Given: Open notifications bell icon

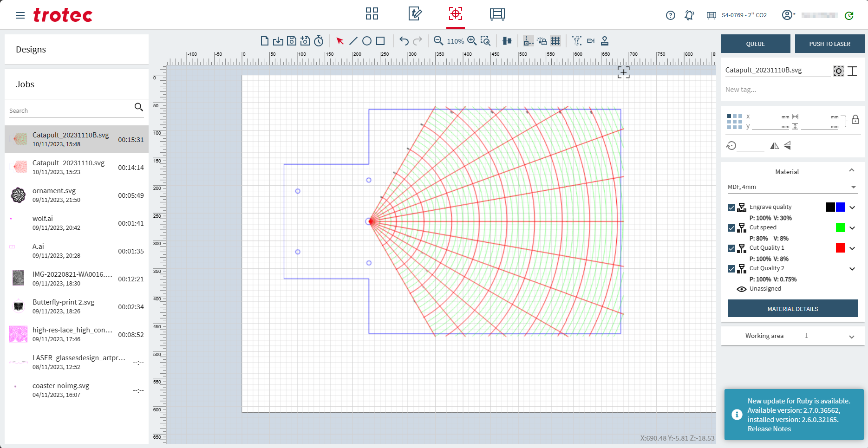Looking at the screenshot, I should (689, 15).
